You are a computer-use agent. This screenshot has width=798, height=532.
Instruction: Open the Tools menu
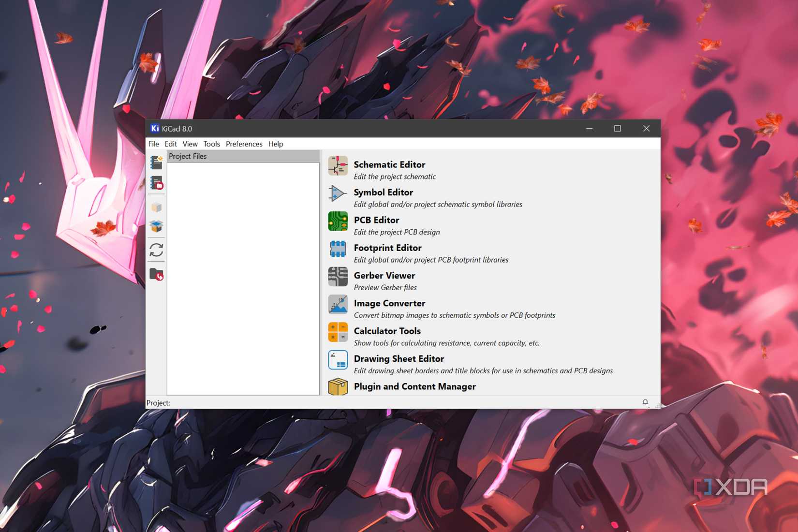pyautogui.click(x=211, y=144)
